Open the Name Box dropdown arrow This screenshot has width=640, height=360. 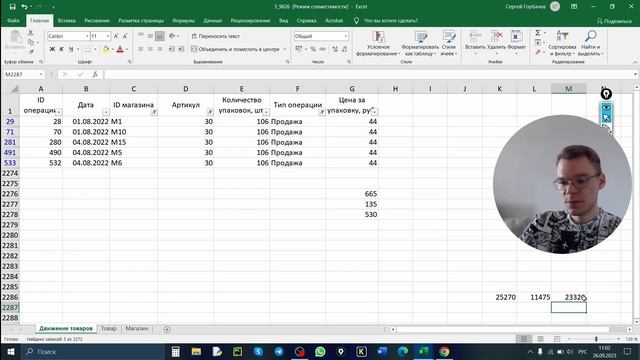[x=41, y=74]
